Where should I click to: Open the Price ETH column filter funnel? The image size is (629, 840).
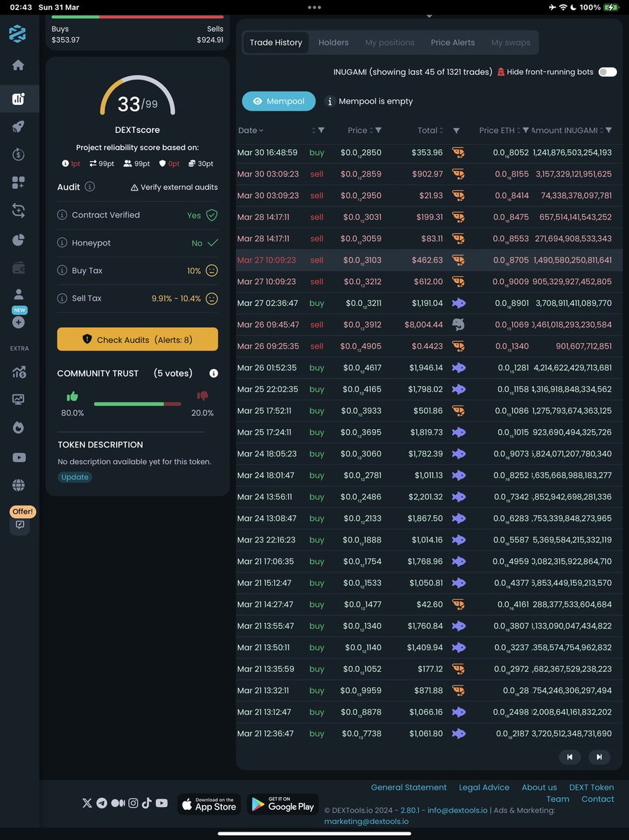point(526,130)
